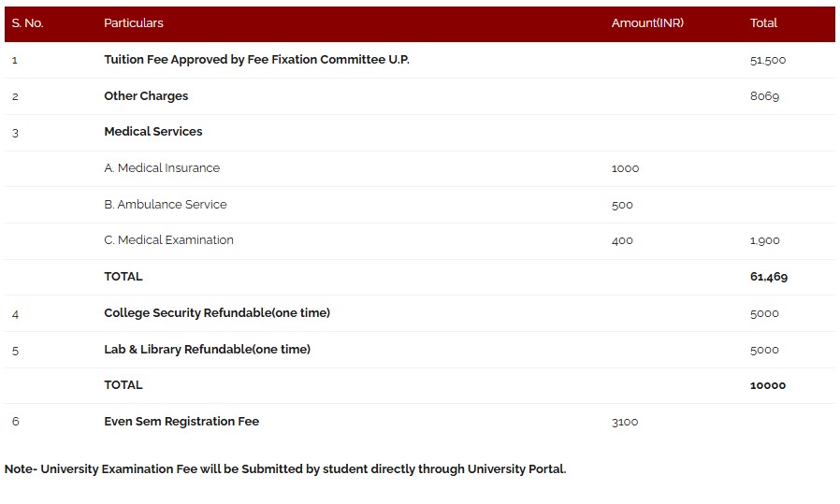Screen dimensions: 840x504
Task: Select the Other Charges row label
Action: click(146, 96)
